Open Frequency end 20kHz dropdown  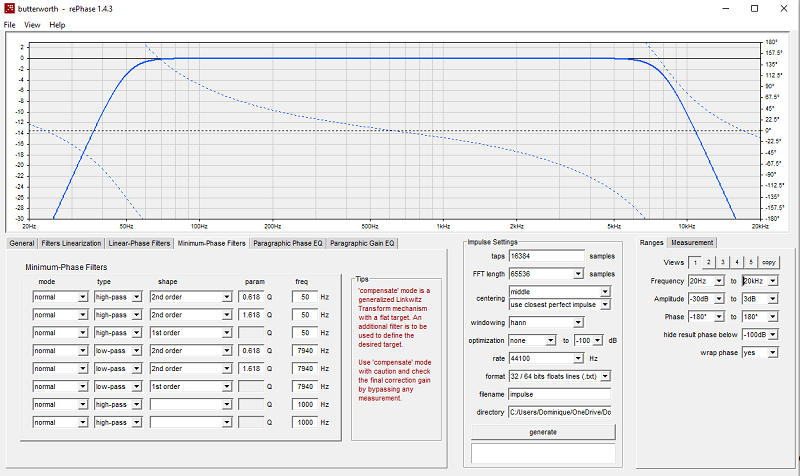[x=772, y=281]
